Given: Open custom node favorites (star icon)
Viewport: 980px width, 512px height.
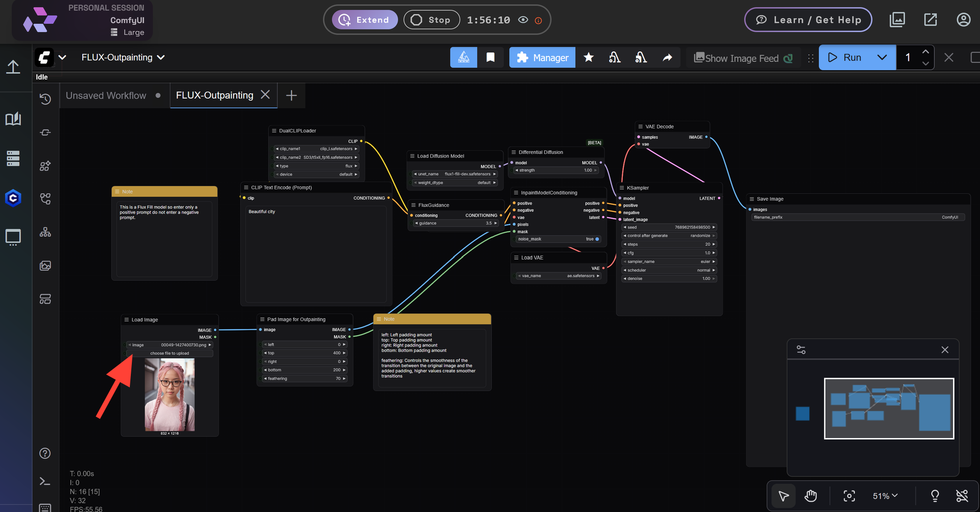Looking at the screenshot, I should 588,57.
